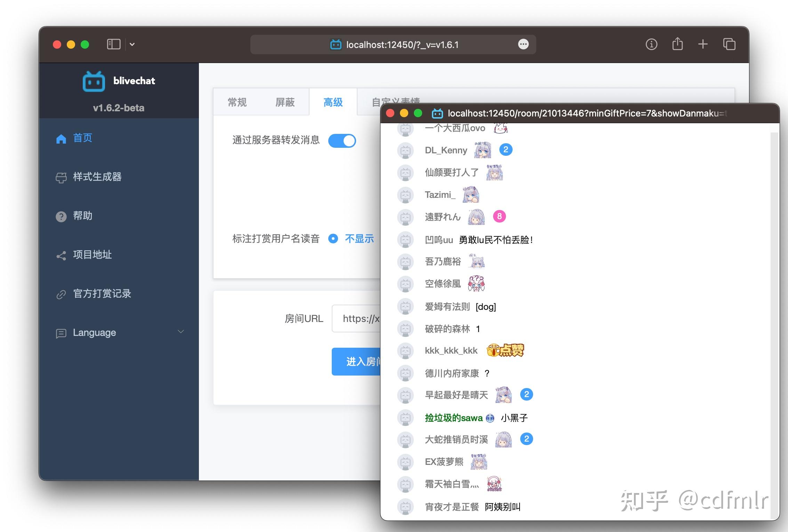Click the page info circle icon

click(651, 45)
